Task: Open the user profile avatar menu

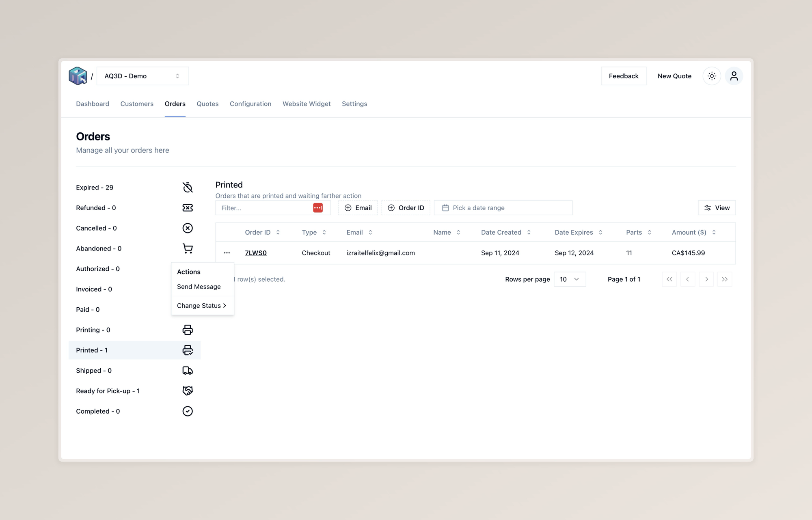Action: 734,76
